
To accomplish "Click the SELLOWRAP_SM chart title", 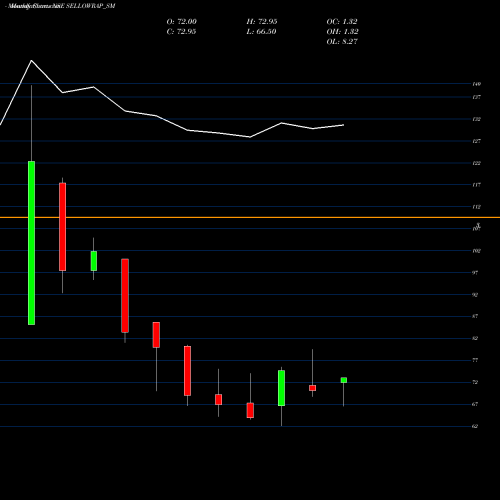I will coord(60,6).
